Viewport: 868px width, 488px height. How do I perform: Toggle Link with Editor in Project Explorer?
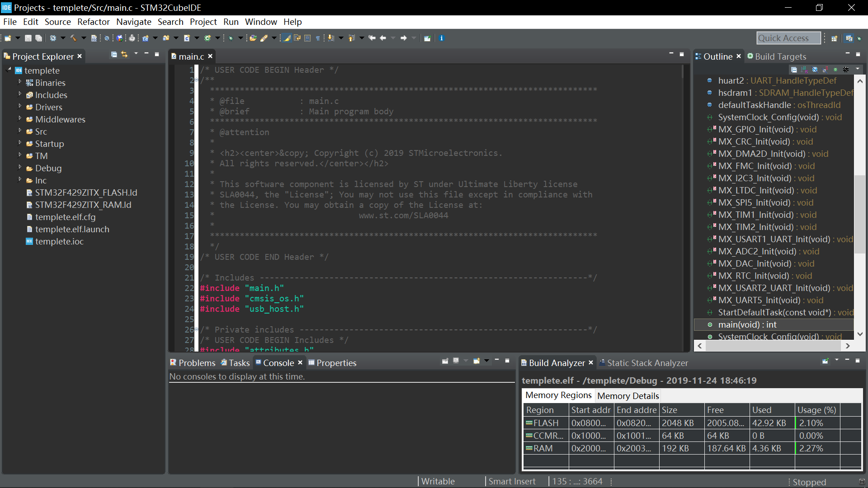(124, 55)
